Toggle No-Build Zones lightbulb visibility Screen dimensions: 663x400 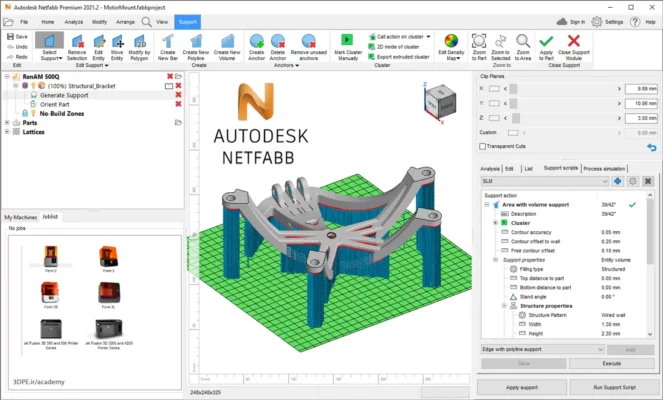point(33,113)
